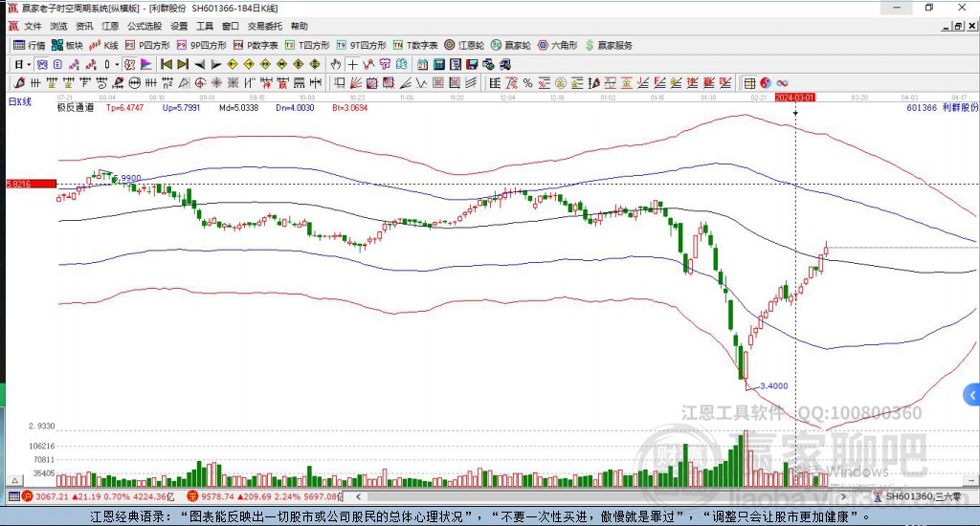The image size is (980, 526).
Task: Open the 公式选股 menu
Action: click(x=145, y=26)
